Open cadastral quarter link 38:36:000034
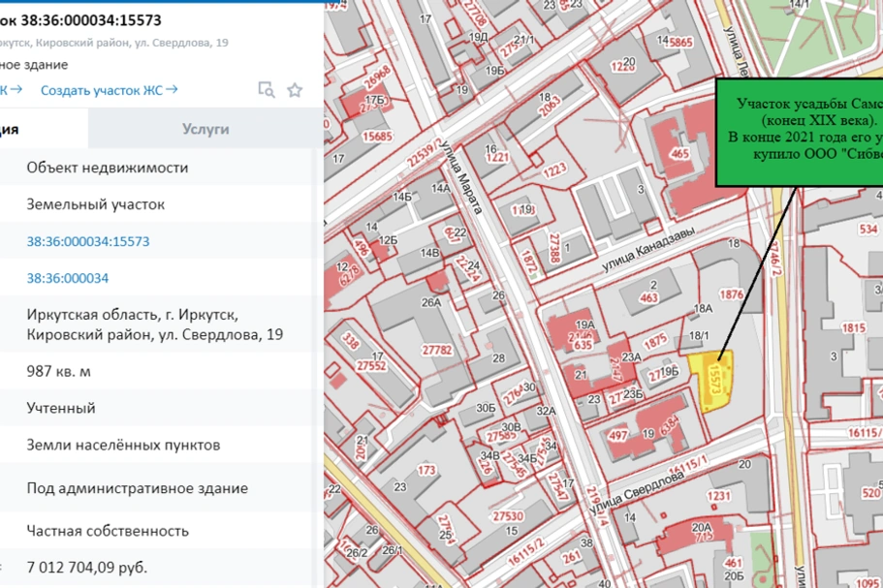The width and height of the screenshot is (883, 588). click(68, 278)
